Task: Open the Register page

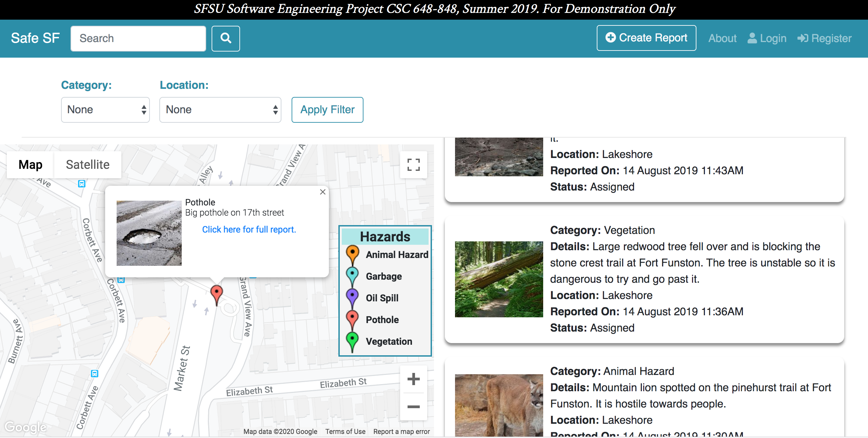Action: (x=825, y=38)
